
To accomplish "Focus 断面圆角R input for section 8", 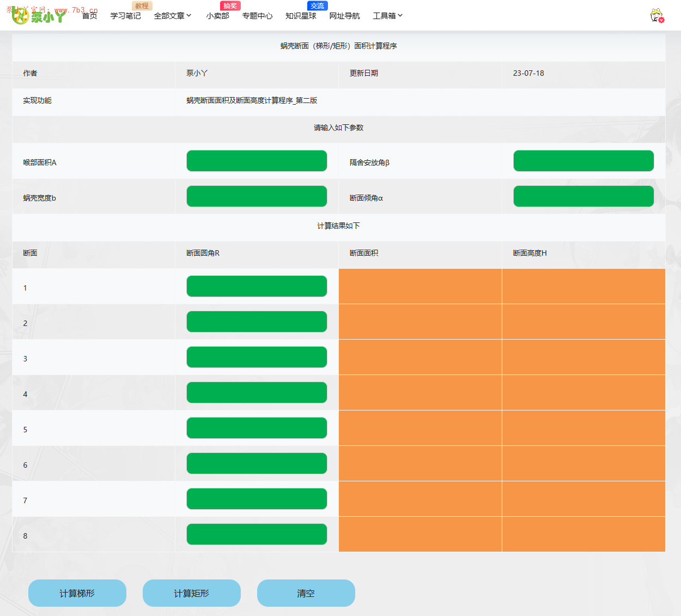I will coord(257,534).
